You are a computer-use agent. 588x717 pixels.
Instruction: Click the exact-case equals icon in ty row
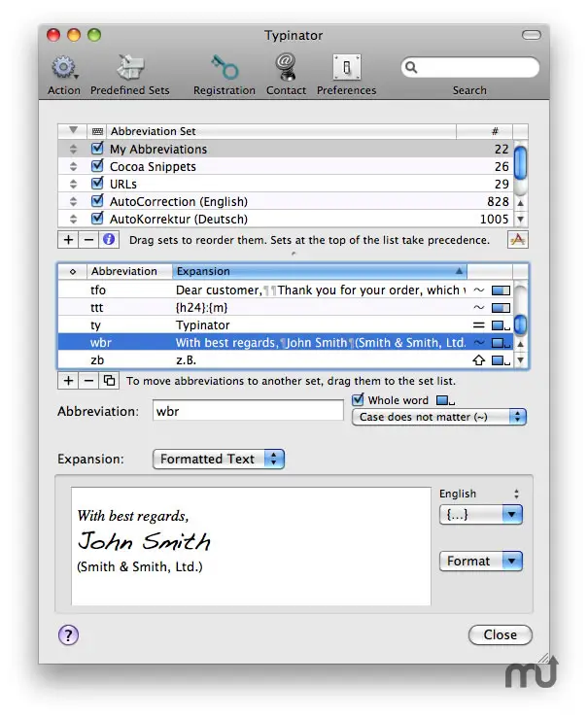point(478,325)
